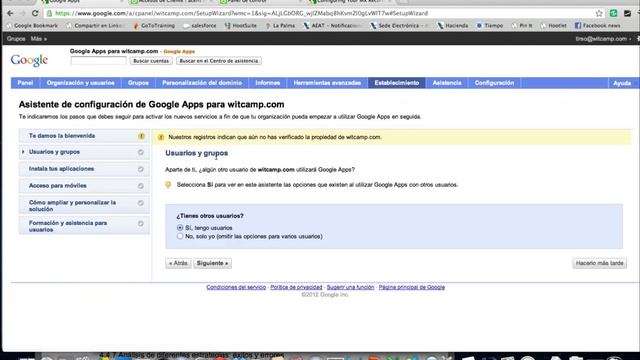Image resolution: width=640 pixels, height=360 pixels.
Task: Click the Google logo
Action: coord(29,60)
